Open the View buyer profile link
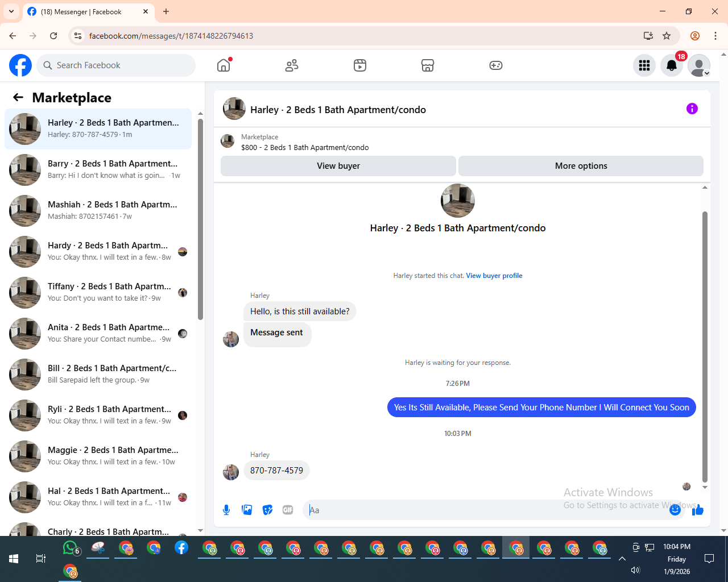The image size is (728, 582). 494,276
